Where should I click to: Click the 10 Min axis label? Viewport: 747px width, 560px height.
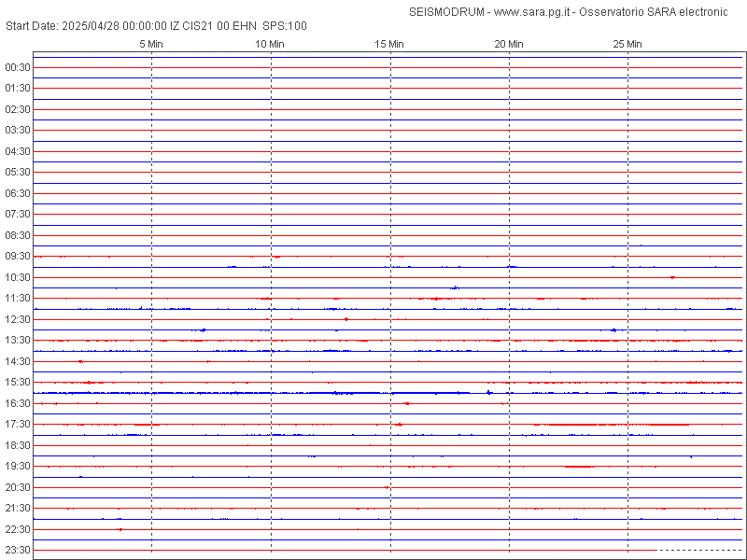(270, 44)
